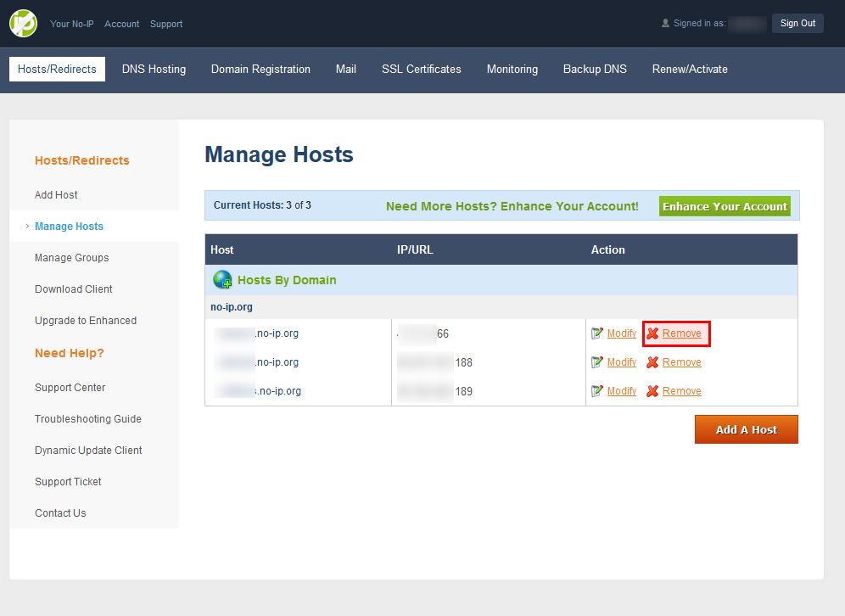
Task: Open the Dynamic Update Client link
Action: 88,450
